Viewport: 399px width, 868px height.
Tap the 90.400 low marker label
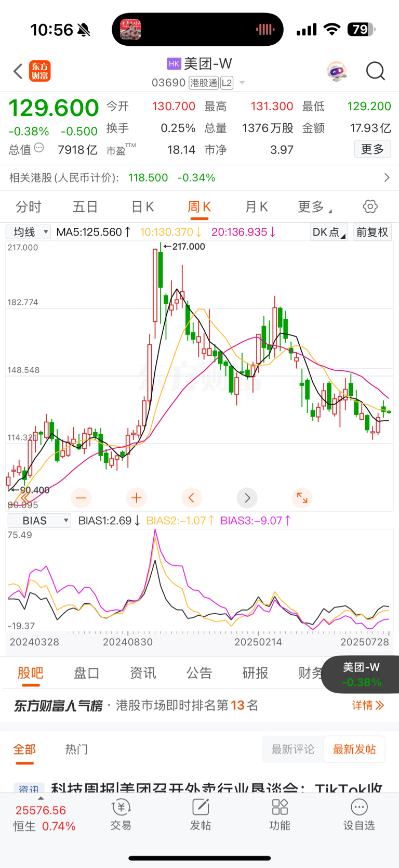pyautogui.click(x=30, y=490)
